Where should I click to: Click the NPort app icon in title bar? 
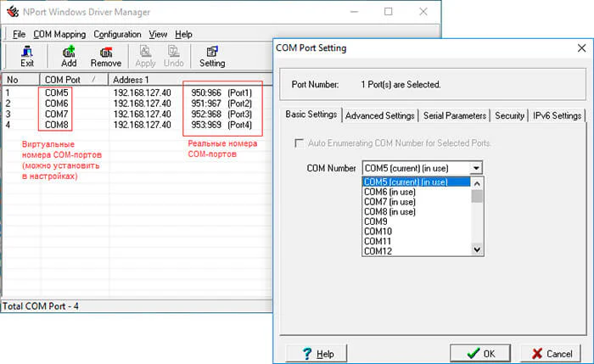[13, 12]
